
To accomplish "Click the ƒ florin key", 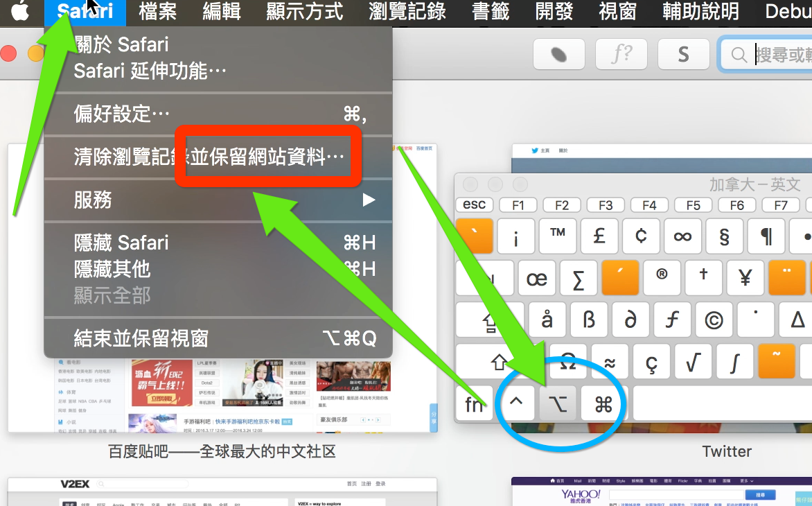I will click(672, 320).
